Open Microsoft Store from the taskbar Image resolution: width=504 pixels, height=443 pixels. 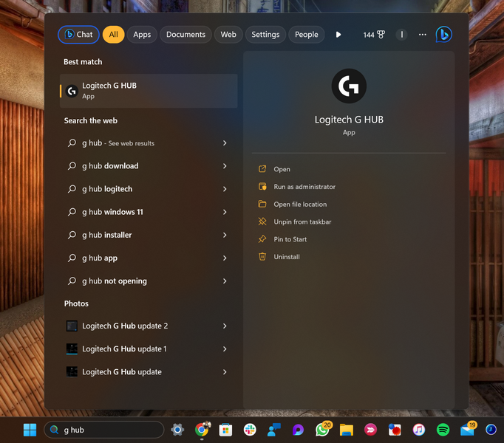225,430
